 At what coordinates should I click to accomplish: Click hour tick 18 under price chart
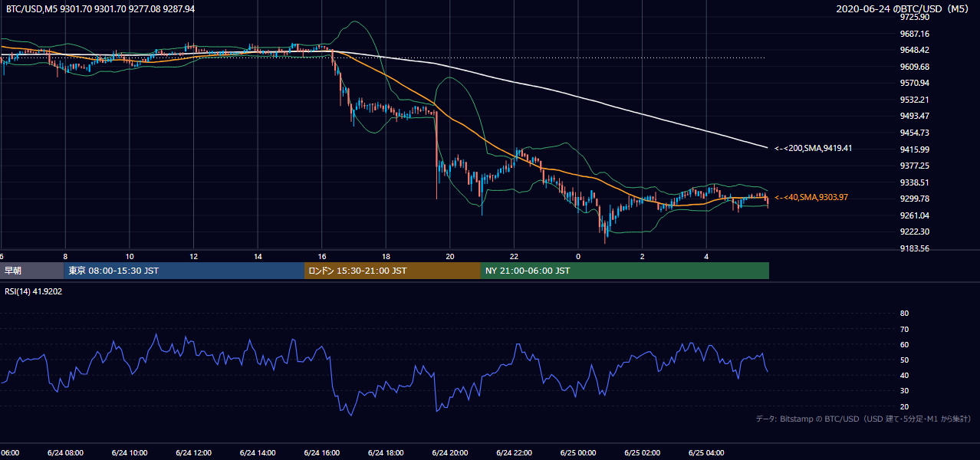click(386, 256)
